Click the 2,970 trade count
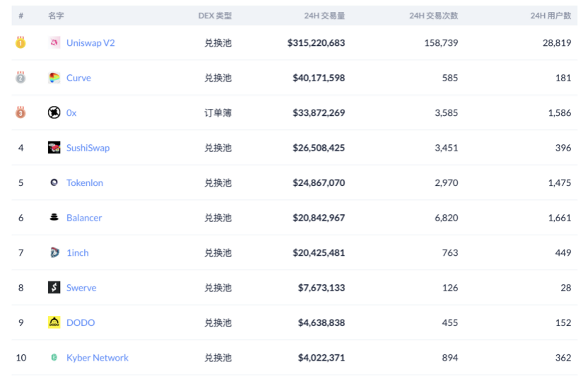The image size is (588, 379). pos(446,182)
